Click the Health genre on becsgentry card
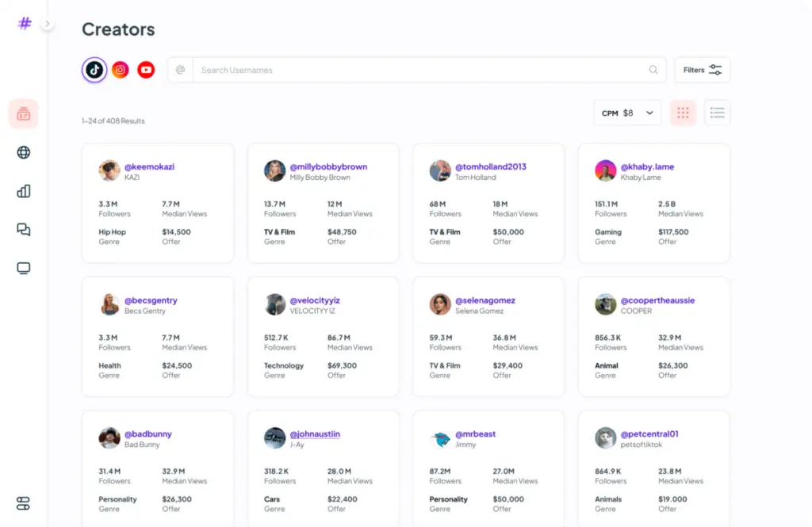Viewport: 812px width, 527px height. point(109,365)
